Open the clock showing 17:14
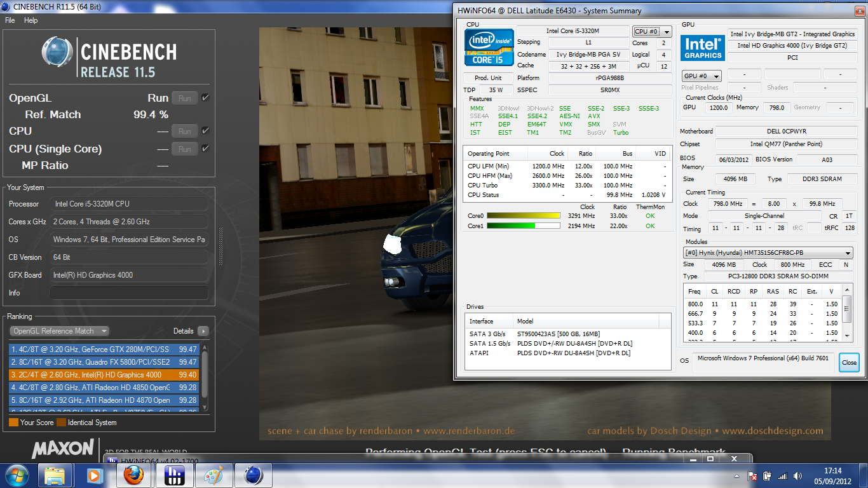This screenshot has height=488, width=868. 832,471
